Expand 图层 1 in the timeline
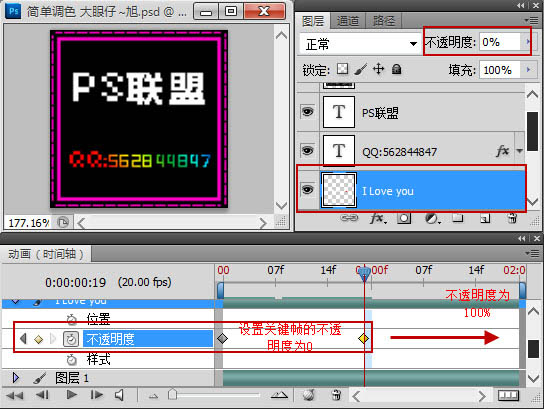This screenshot has height=409, width=544. point(15,377)
